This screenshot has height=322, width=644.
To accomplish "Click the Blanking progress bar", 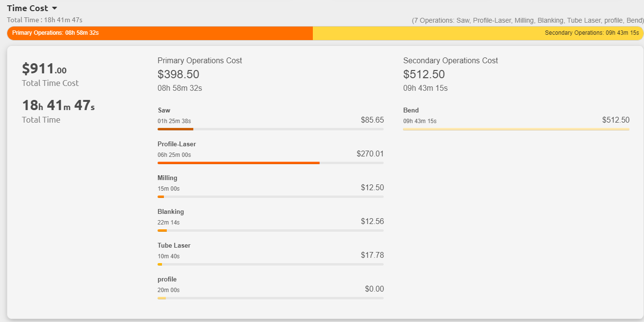I will click(270, 231).
